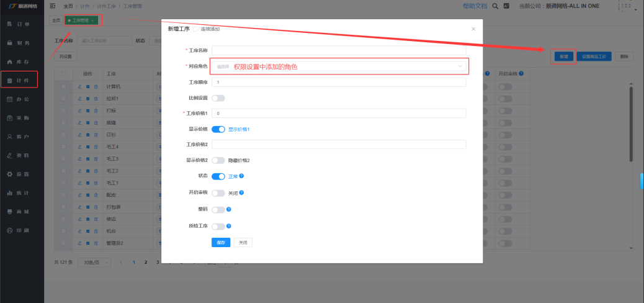Image resolution: width=644 pixels, height=303 pixels.
Task: Toggle the 状态 switch in the dialog
Action: (x=218, y=176)
